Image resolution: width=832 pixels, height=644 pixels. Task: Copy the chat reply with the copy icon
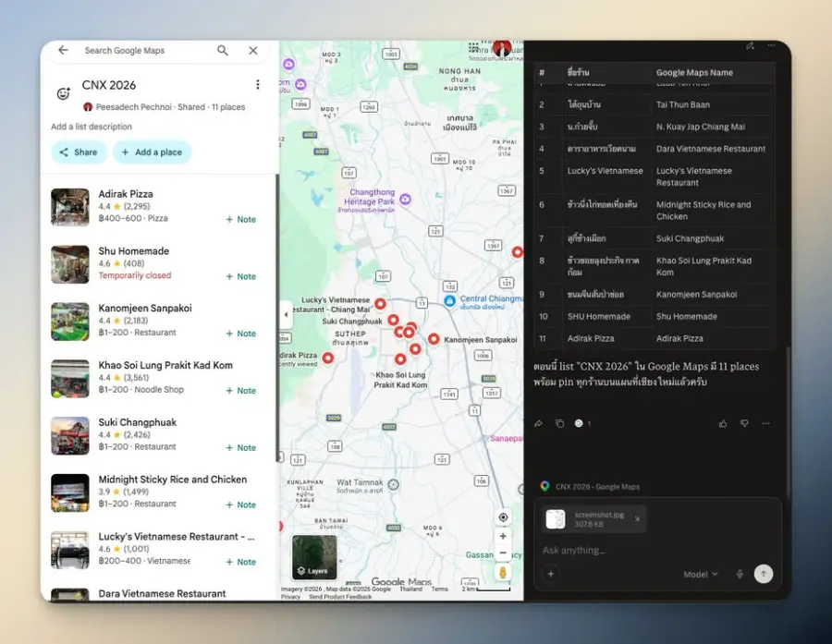(x=559, y=423)
